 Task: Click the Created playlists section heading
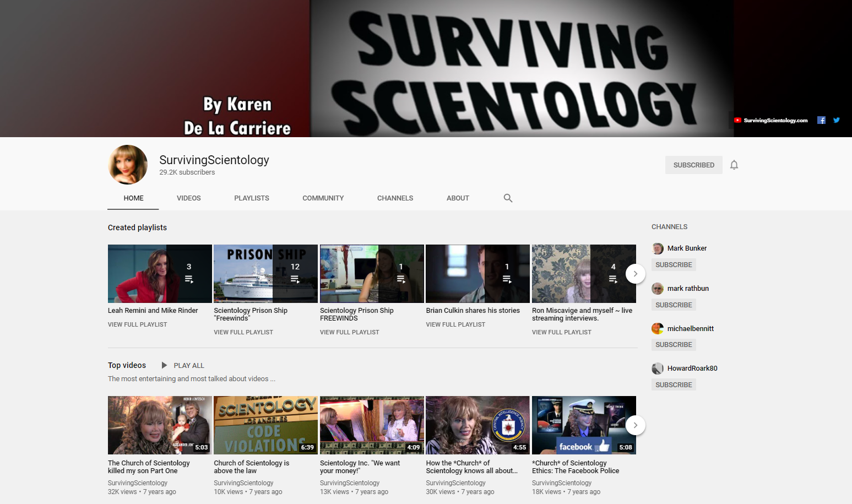coord(137,227)
